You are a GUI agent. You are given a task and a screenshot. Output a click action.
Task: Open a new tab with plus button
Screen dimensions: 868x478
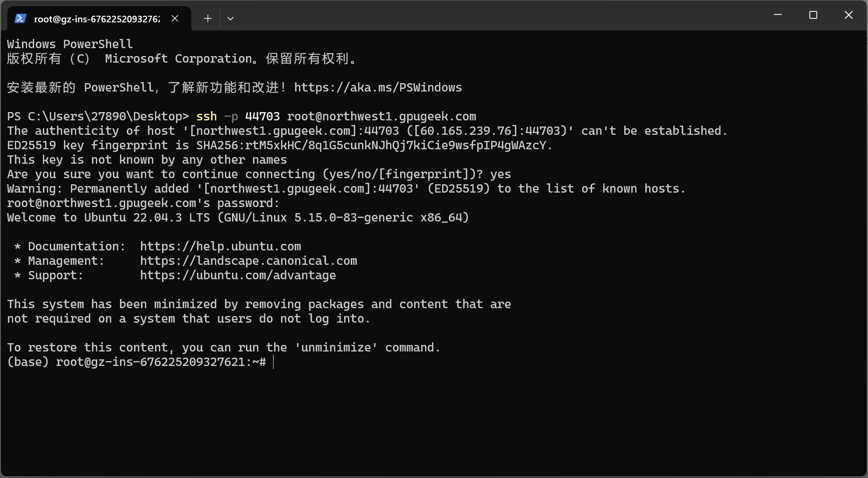point(207,18)
